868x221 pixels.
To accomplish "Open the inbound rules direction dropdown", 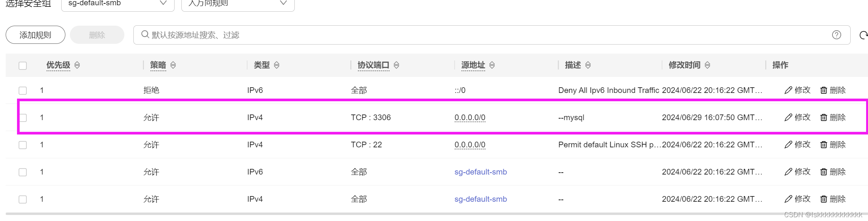I will pos(238,4).
